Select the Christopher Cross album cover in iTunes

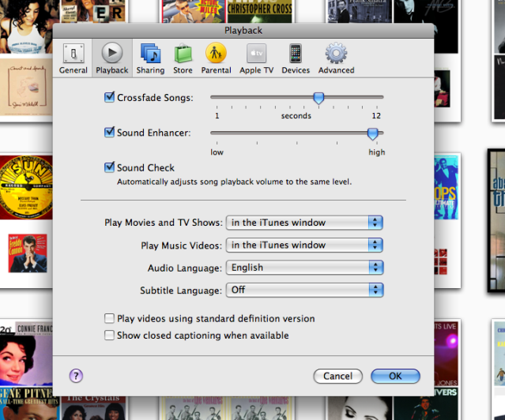pyautogui.click(x=259, y=11)
